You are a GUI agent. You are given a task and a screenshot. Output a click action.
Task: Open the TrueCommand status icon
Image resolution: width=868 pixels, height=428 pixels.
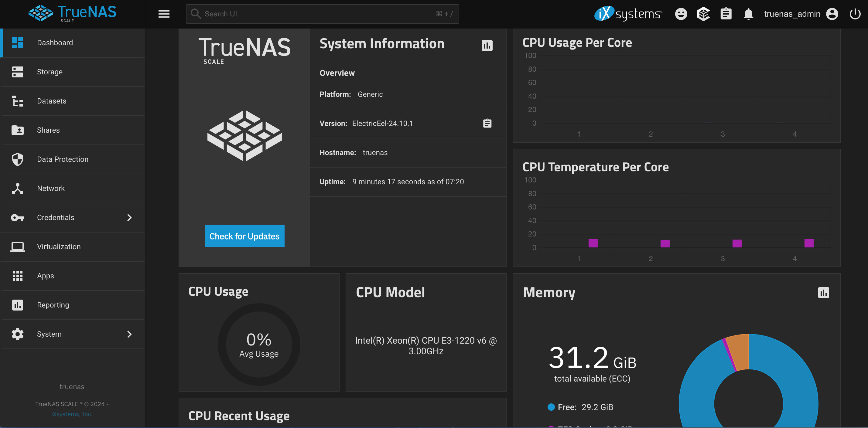[703, 14]
